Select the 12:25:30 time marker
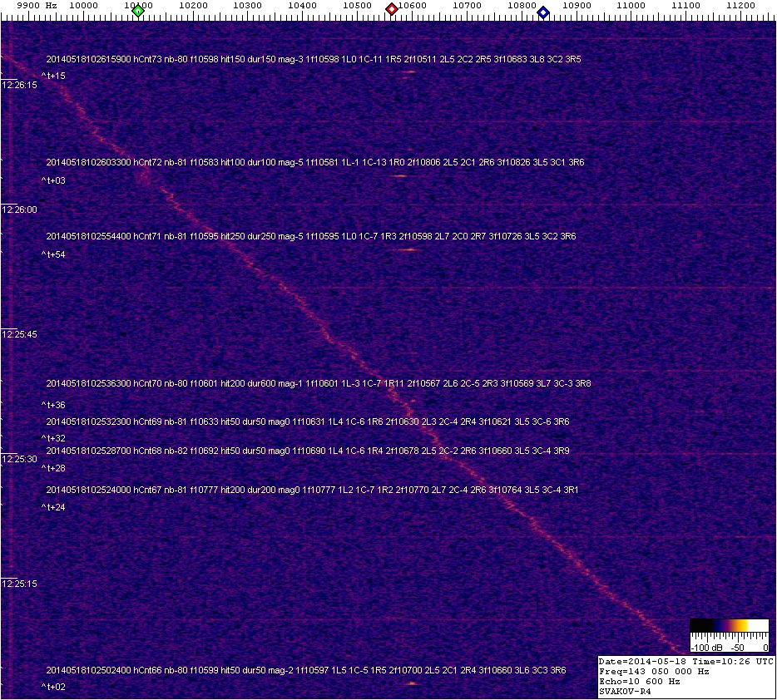Screen dimensions: 777x700 (x=19, y=459)
